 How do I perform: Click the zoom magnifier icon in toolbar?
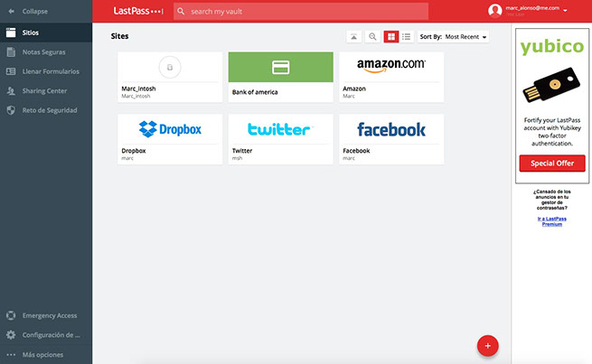tap(371, 37)
